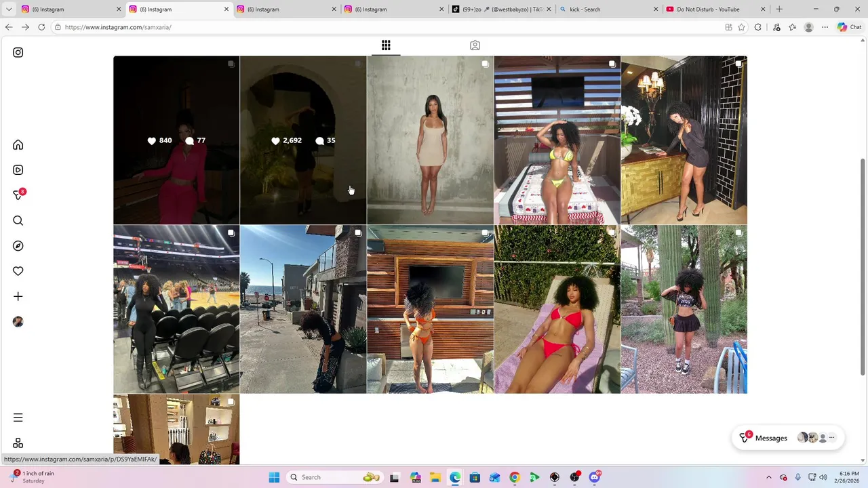Open a new browser tab
868x488 pixels.
click(779, 9)
